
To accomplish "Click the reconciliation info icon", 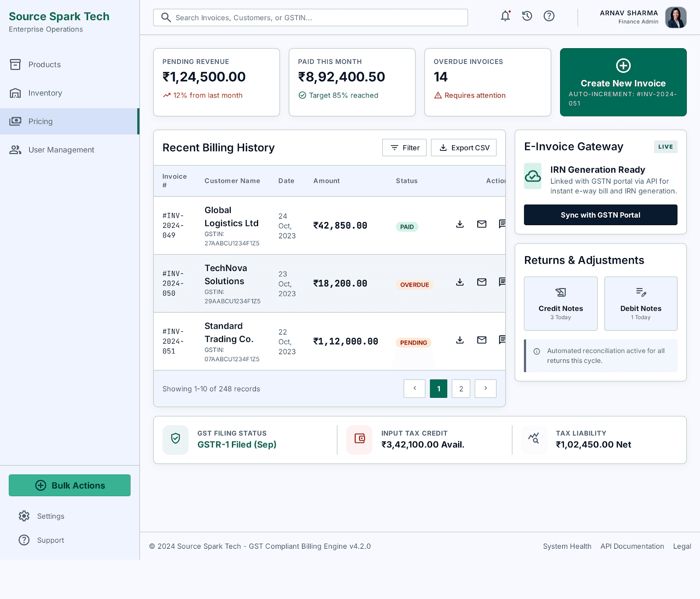I will click(x=537, y=352).
